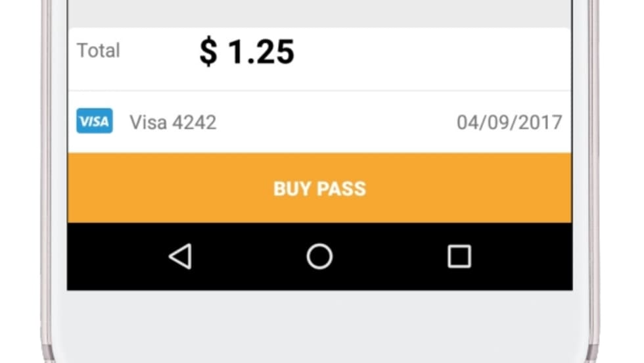Tap nav bar gap between home and recents
Screen dimensions: 644x363
pyautogui.click(x=389, y=256)
